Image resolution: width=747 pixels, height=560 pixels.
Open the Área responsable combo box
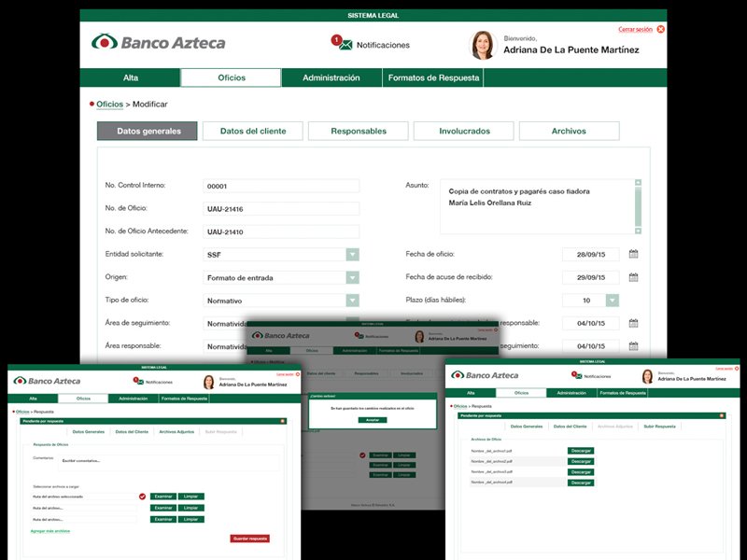point(225,346)
